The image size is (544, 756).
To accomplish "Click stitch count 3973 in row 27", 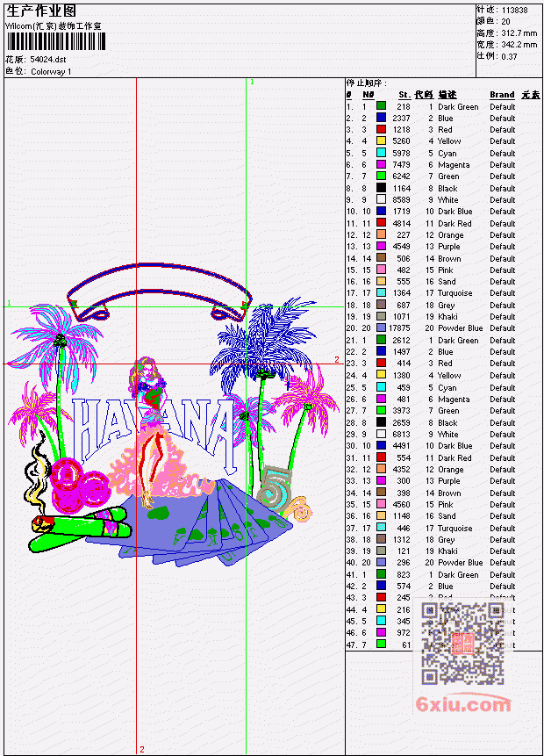I will 401,410.
